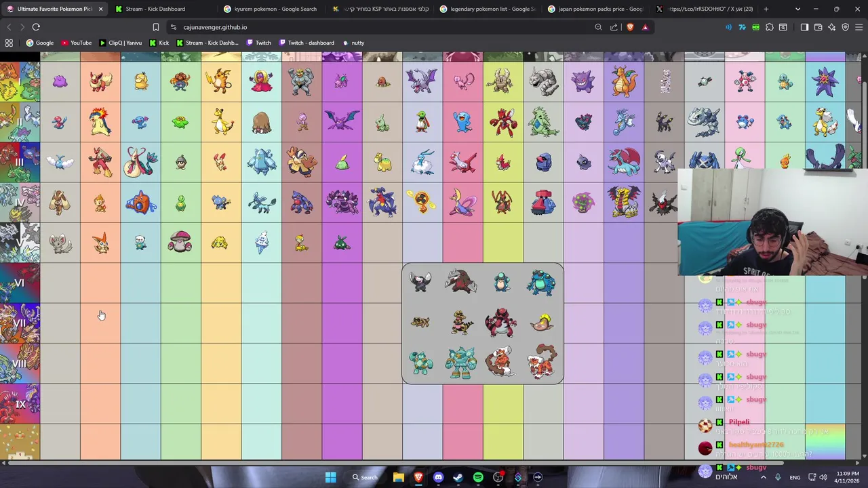Image resolution: width=868 pixels, height=488 pixels.
Task: Open the YouTube bookmark
Action: (76, 43)
